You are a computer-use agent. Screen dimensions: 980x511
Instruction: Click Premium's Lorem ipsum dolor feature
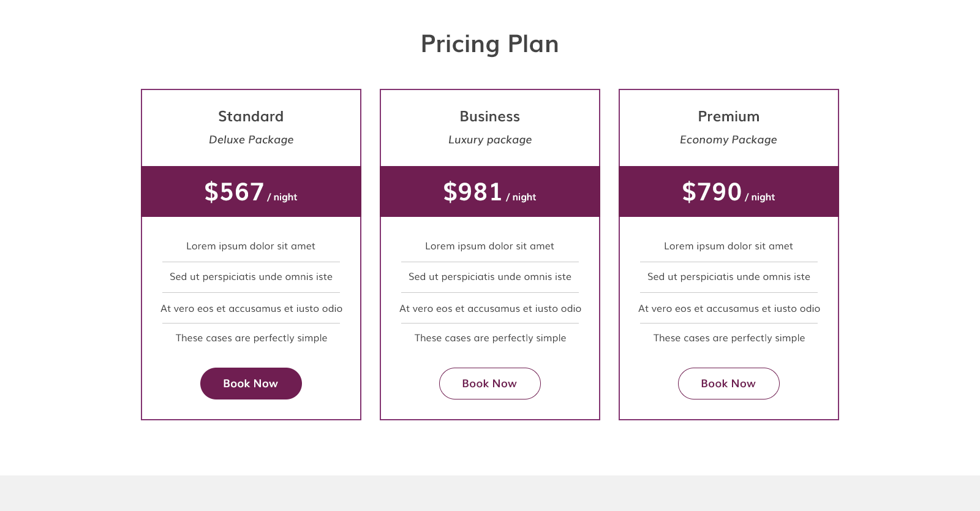coord(729,246)
